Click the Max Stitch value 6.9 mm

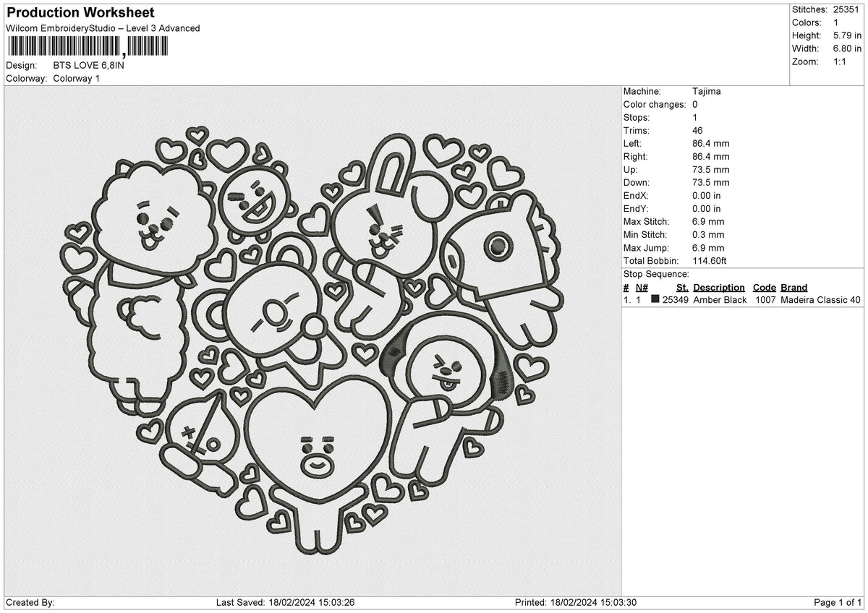pyautogui.click(x=708, y=221)
